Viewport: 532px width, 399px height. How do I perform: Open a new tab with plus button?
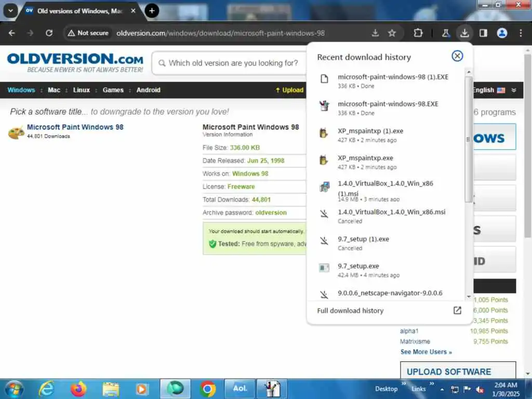coord(152,11)
